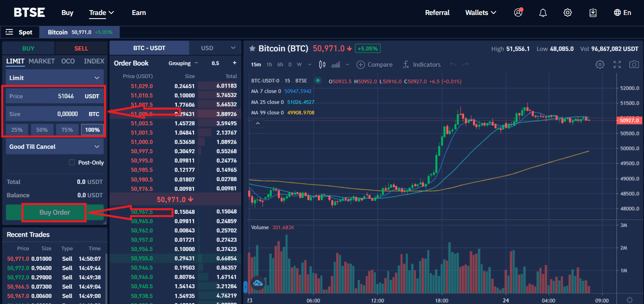This screenshot has width=644, height=304.
Task: Open the Good Till Cancel dropdown
Action: [x=55, y=147]
